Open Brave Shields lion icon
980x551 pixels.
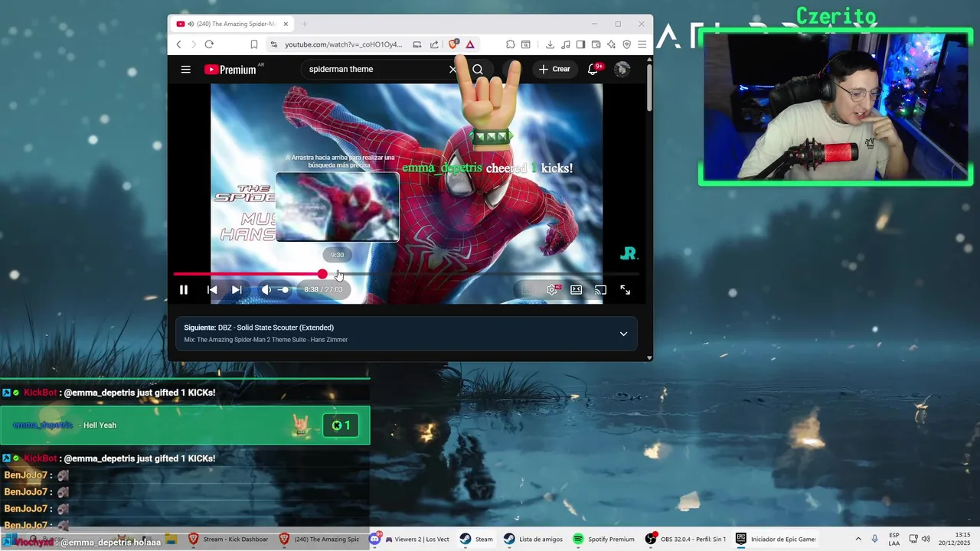pyautogui.click(x=453, y=44)
